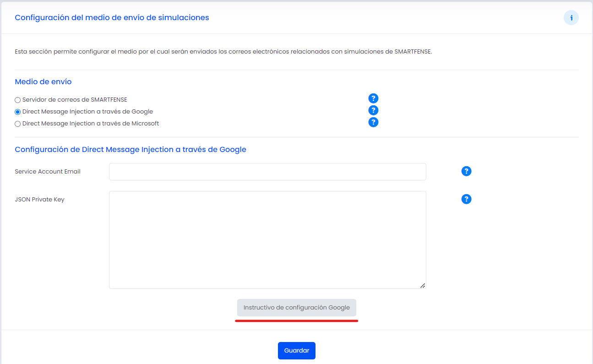
Task: Show help for Service Account Email field
Action: (x=466, y=171)
